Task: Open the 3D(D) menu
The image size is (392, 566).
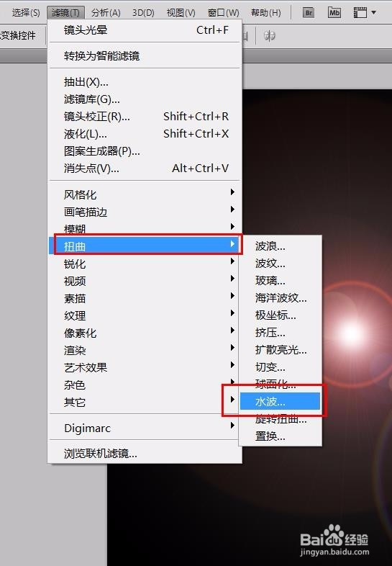Action: tap(143, 13)
